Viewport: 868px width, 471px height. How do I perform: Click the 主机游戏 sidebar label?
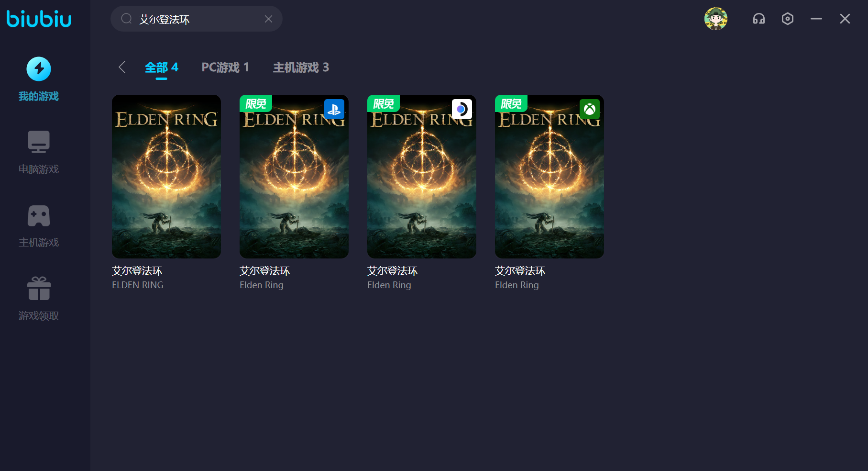39,243
